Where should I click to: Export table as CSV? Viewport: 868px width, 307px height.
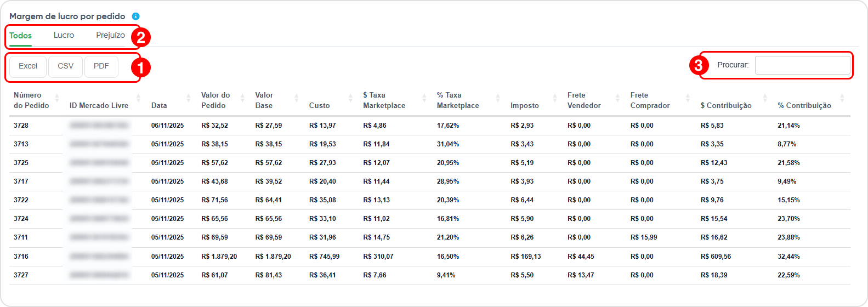click(65, 66)
